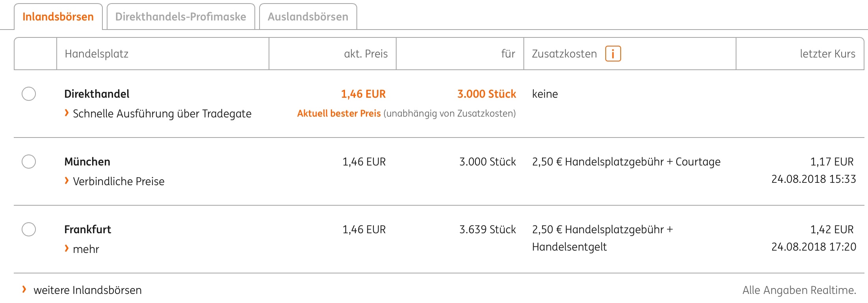Select the Direkthandel trading venue radio button
Screen dimensions: 868x303
click(x=29, y=94)
